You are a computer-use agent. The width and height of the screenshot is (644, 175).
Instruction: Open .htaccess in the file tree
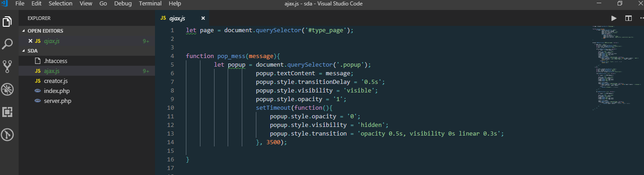click(x=86, y=61)
